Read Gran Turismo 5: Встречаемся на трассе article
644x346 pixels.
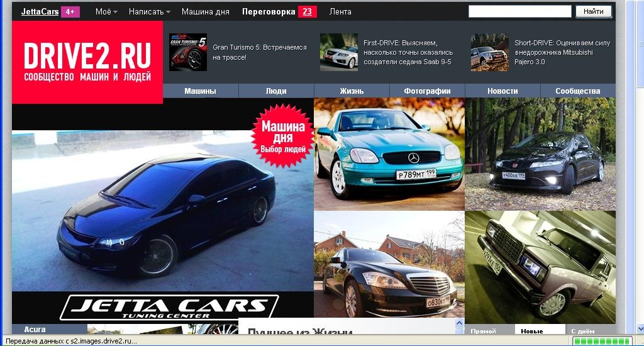[260, 52]
